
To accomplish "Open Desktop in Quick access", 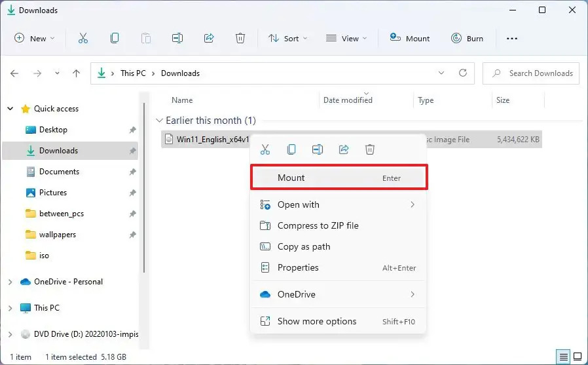I will [x=53, y=130].
